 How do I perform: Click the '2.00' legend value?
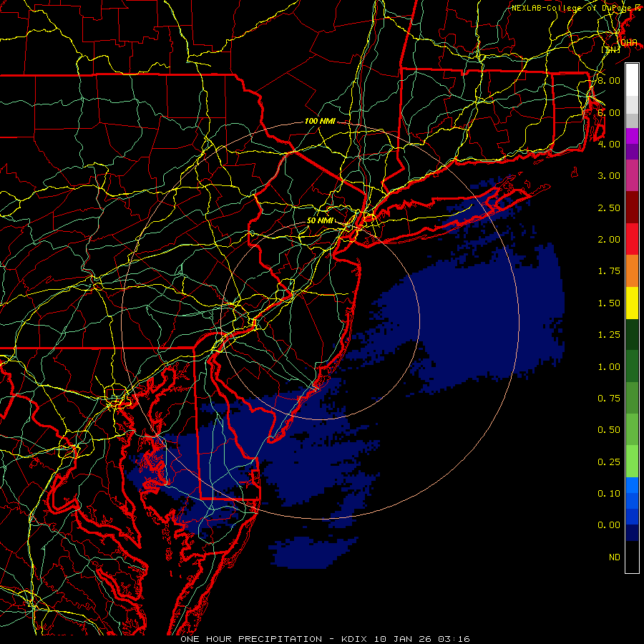coord(609,240)
